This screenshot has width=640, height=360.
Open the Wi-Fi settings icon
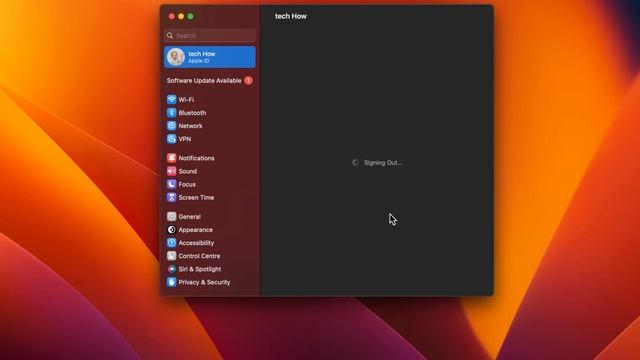click(x=171, y=100)
